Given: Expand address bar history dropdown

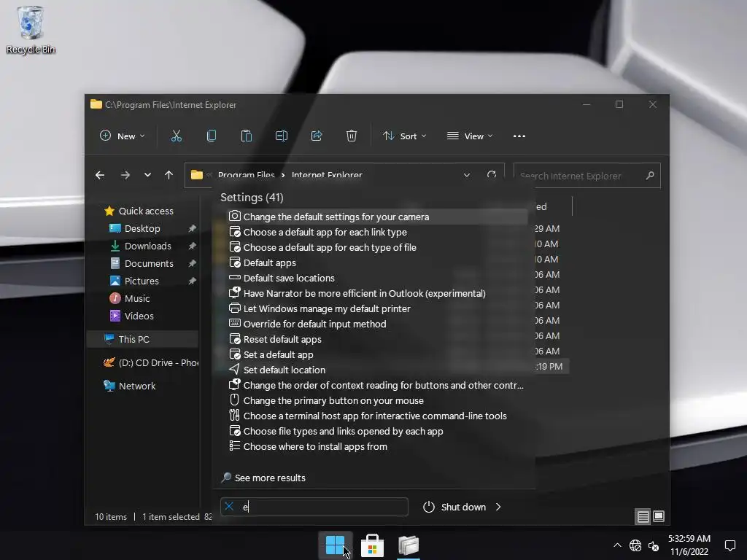Looking at the screenshot, I should pos(467,175).
